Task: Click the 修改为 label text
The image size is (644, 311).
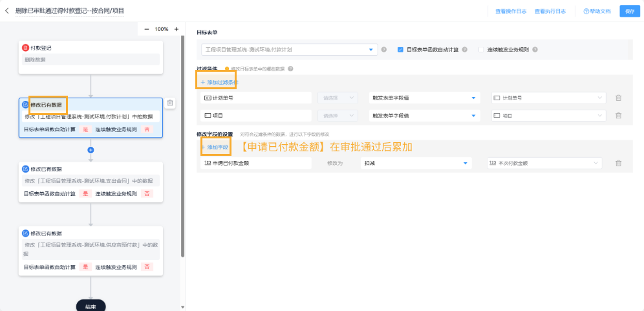Action: (335, 163)
